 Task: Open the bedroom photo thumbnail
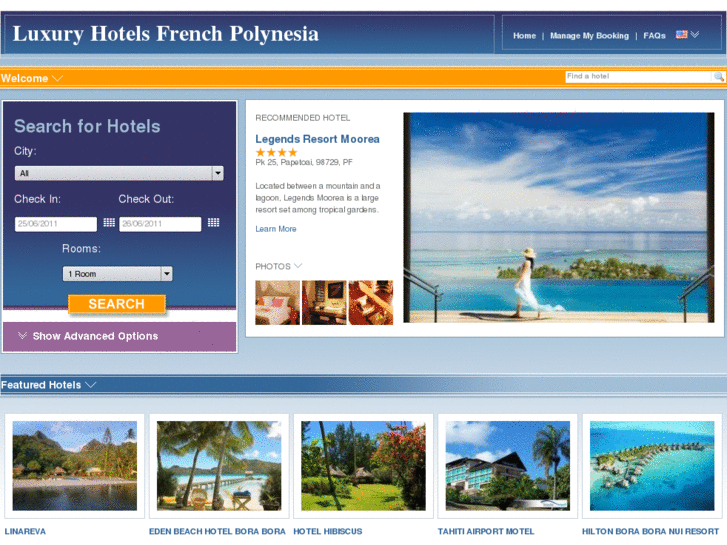pyautogui.click(x=277, y=302)
